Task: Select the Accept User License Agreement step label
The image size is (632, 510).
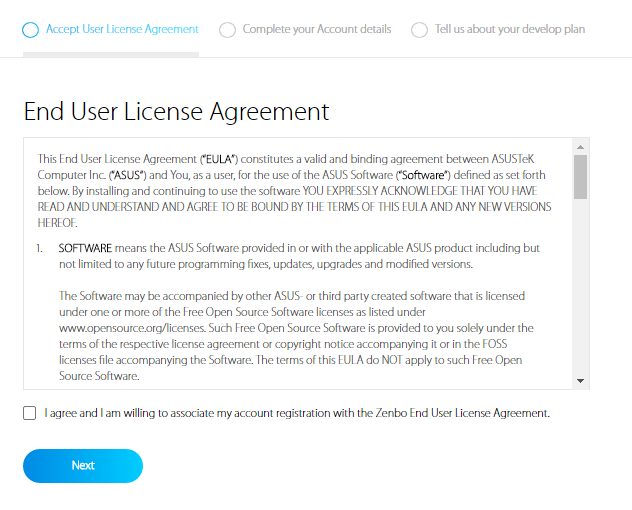Action: (122, 29)
